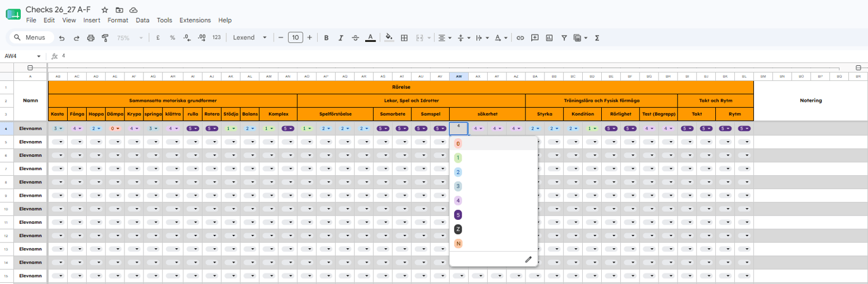Viewport: 868px width, 284px height.
Task: Open the row 4 Dämpa chip showing 0
Action: [x=115, y=128]
